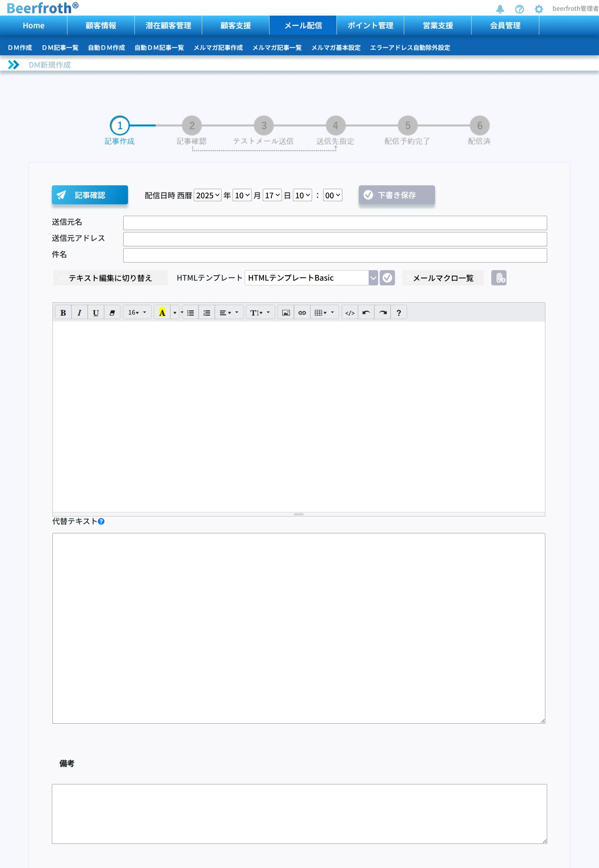Click into the 件名 subject input field
The width and height of the screenshot is (599, 868).
point(335,256)
